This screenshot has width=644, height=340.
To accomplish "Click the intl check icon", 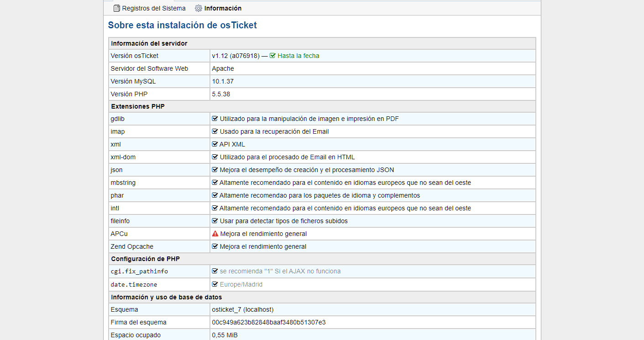I will (215, 208).
